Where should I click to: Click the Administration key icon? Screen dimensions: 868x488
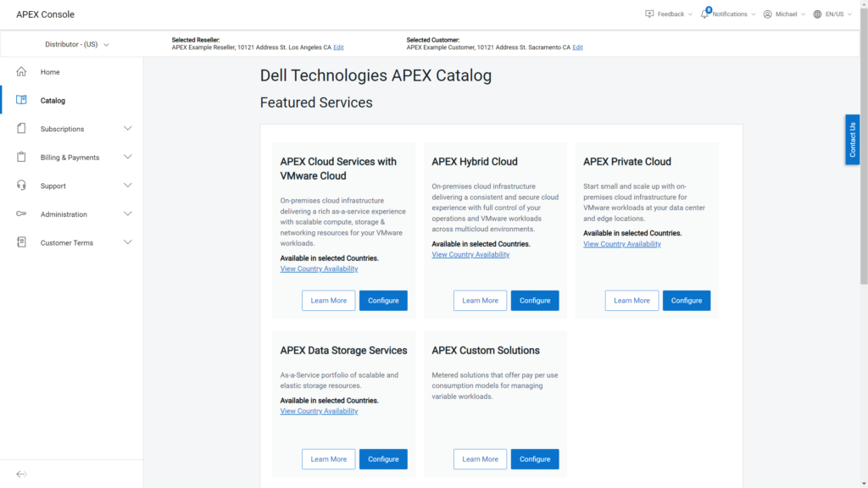[x=21, y=213]
